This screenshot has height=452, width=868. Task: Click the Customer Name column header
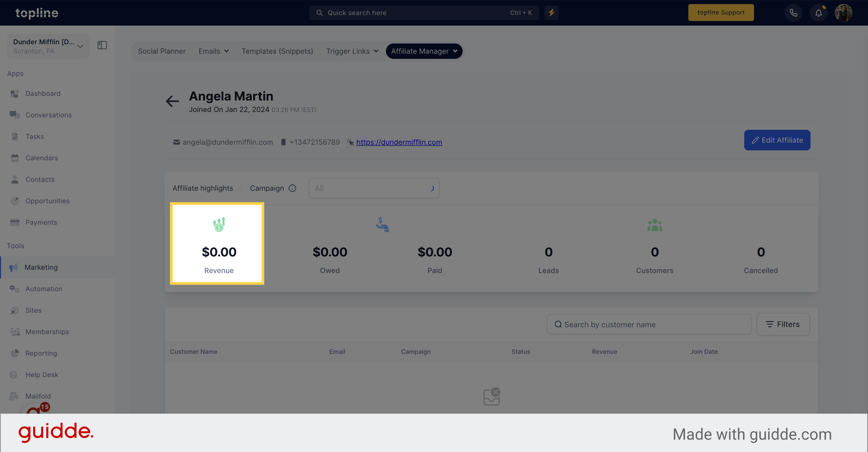coord(193,352)
